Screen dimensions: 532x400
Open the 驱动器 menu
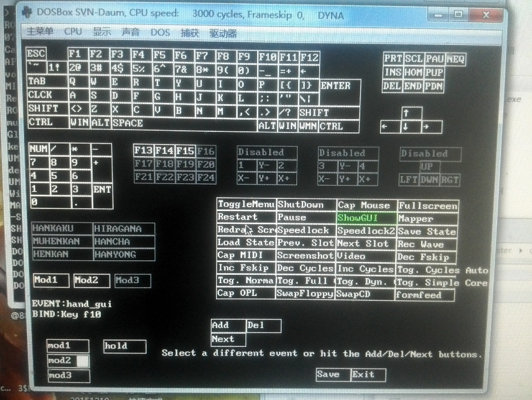click(x=223, y=33)
